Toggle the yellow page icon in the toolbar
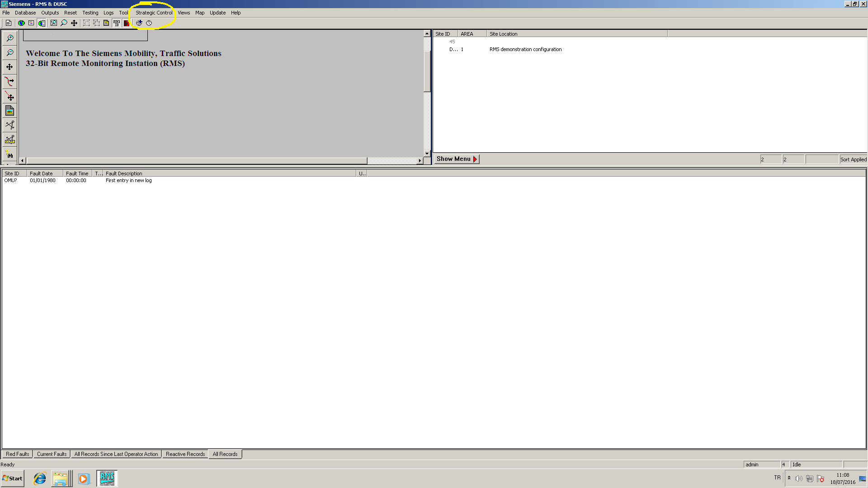The image size is (868, 488). (106, 23)
